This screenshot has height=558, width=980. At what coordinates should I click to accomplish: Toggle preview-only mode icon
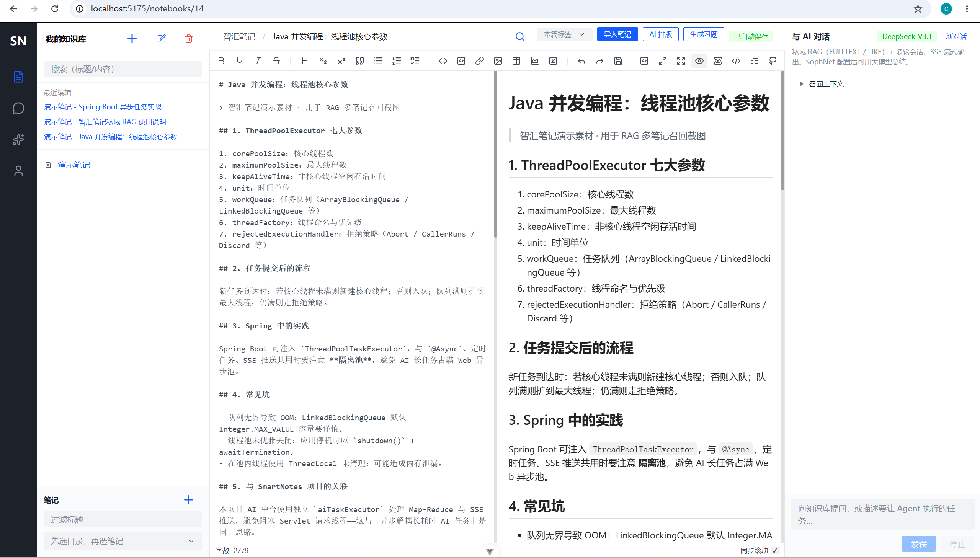718,61
